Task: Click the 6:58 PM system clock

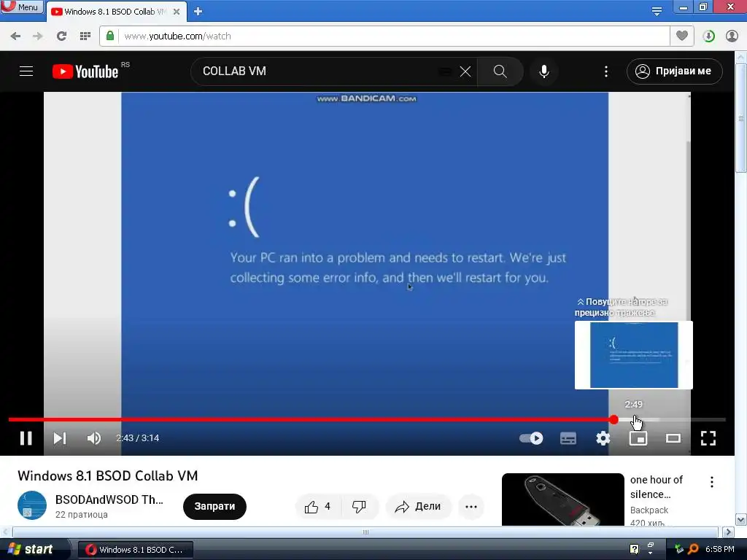Action: pos(719,549)
